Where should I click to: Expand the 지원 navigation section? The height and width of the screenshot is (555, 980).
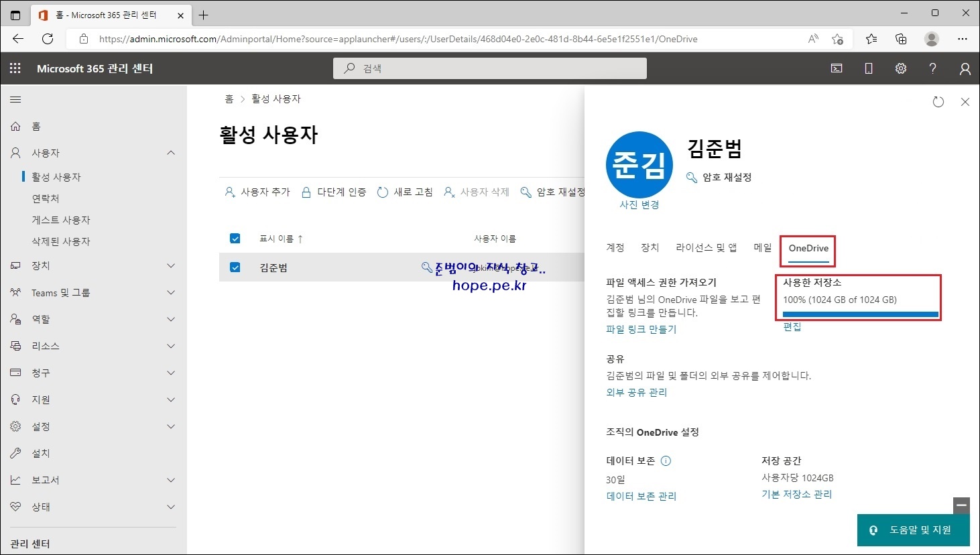171,399
